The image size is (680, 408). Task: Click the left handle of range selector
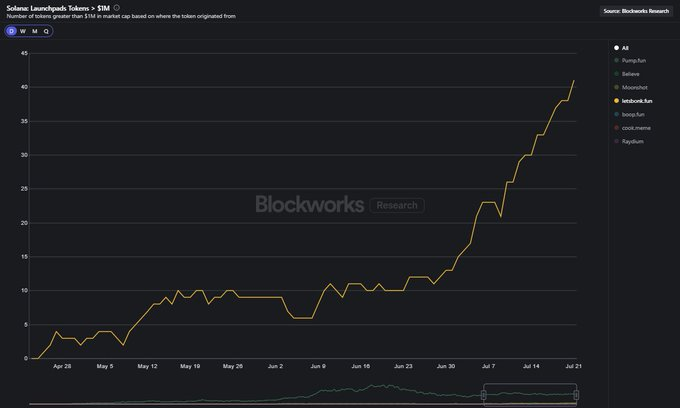tap(484, 395)
